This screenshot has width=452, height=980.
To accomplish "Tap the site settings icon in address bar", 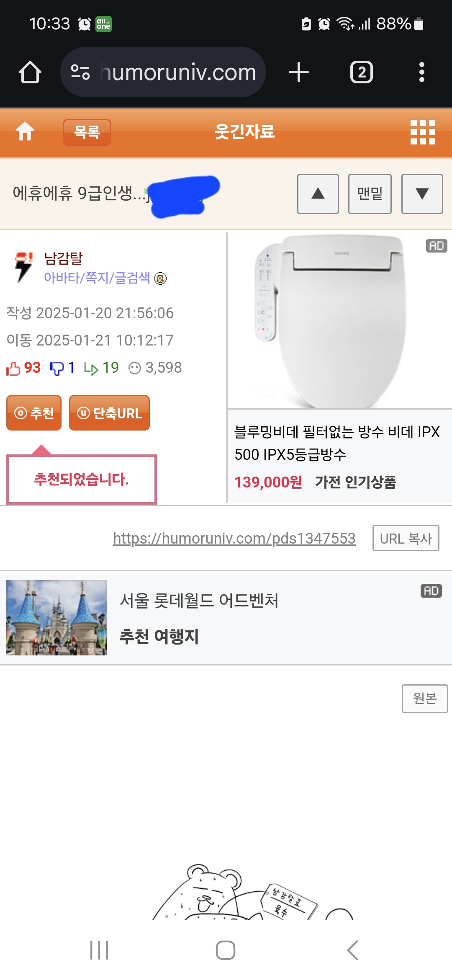I will click(80, 72).
